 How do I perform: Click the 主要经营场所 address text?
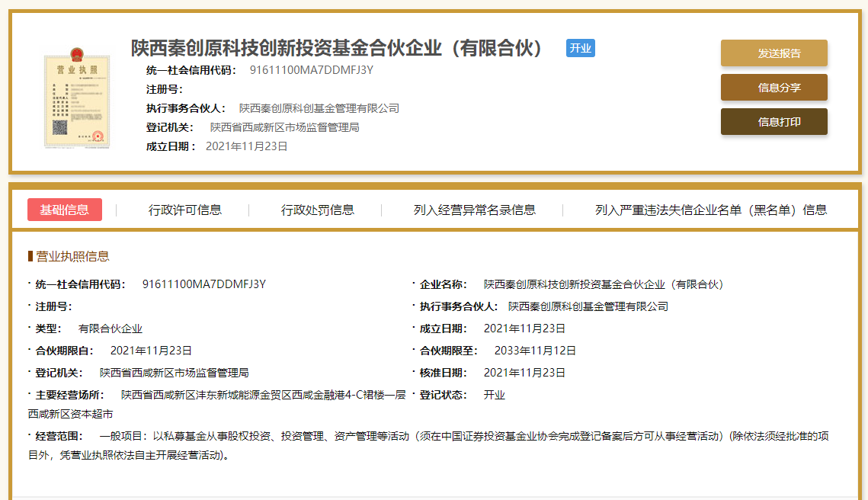(x=263, y=395)
